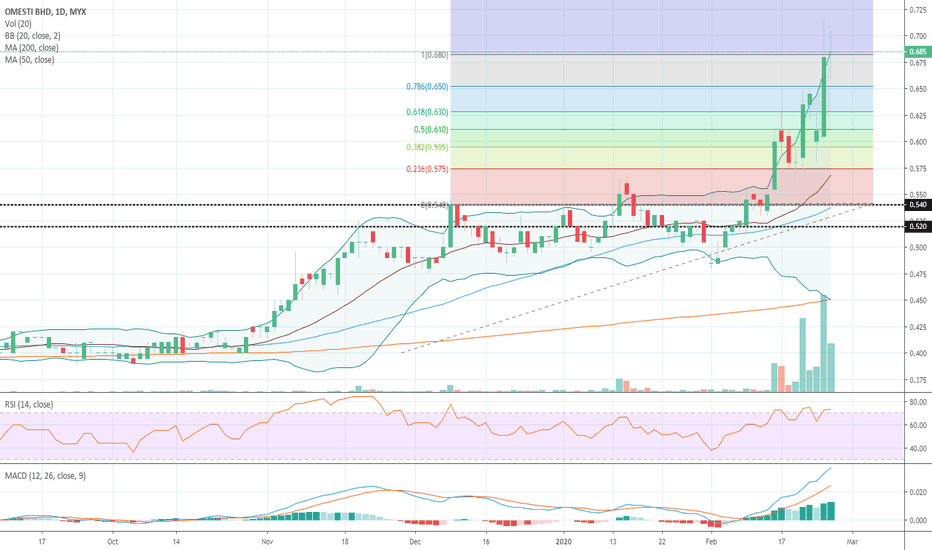Click the Mar label on the time axis

click(852, 542)
